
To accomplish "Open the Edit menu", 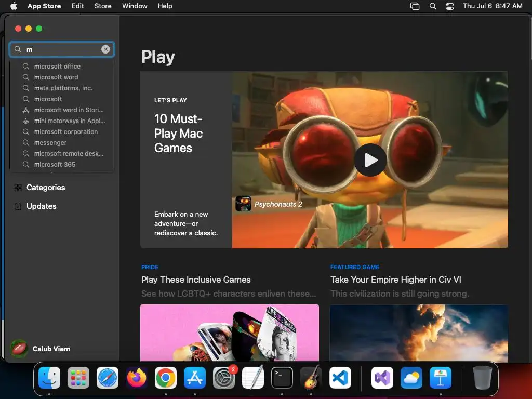I will point(78,6).
